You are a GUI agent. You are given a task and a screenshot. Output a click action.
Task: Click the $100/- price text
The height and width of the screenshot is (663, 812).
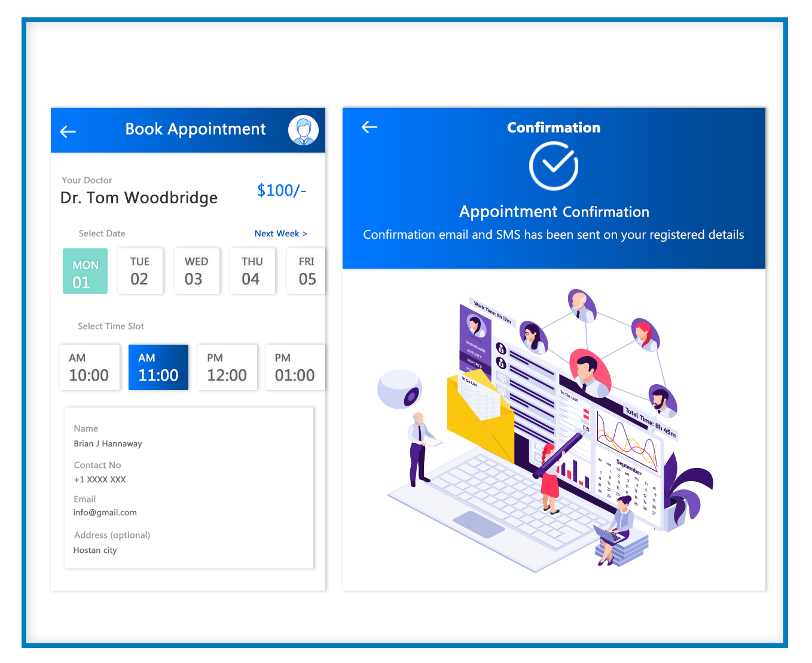[282, 190]
